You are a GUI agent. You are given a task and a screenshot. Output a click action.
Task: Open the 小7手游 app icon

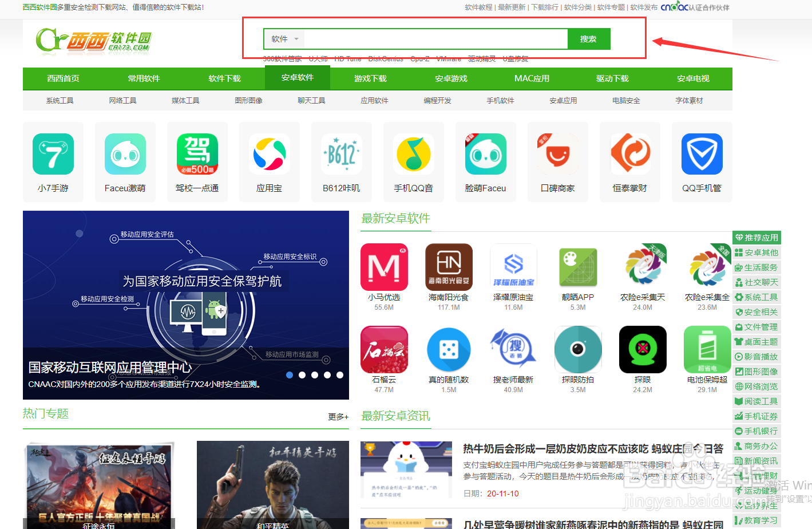pyautogui.click(x=53, y=154)
